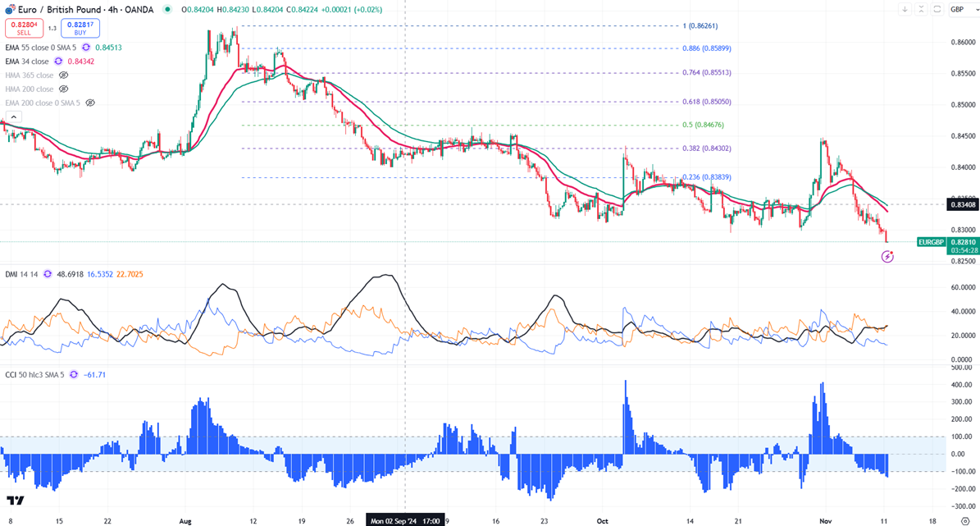Click the green market status dot
The width and height of the screenshot is (980, 526).
coord(168,9)
